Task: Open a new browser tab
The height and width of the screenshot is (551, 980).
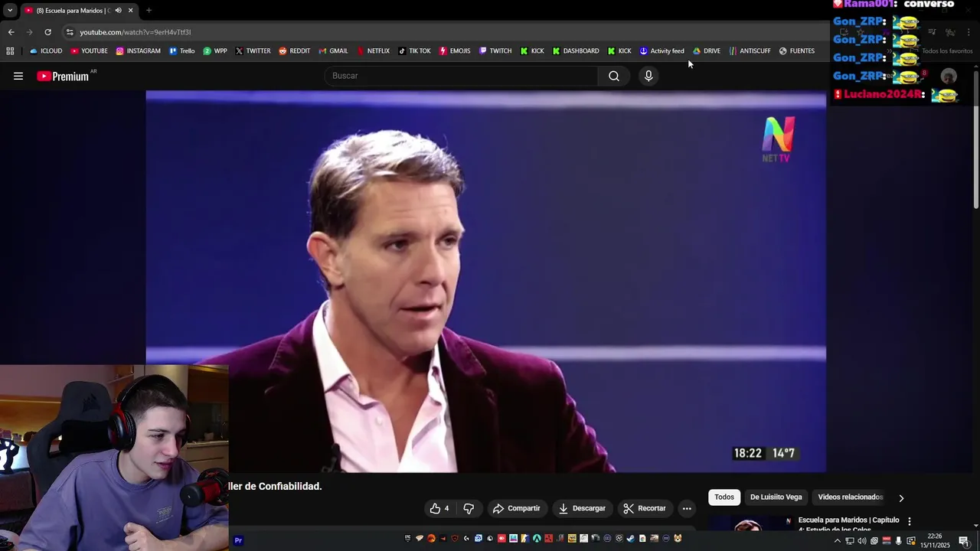Action: click(149, 11)
